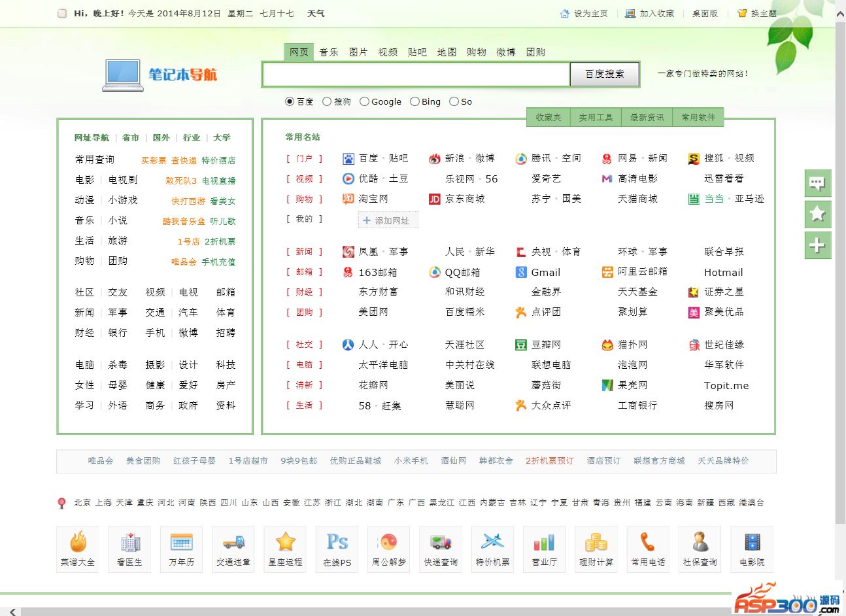846x616 pixels.
Task: Open the 在线PS tool icon
Action: pos(337,548)
